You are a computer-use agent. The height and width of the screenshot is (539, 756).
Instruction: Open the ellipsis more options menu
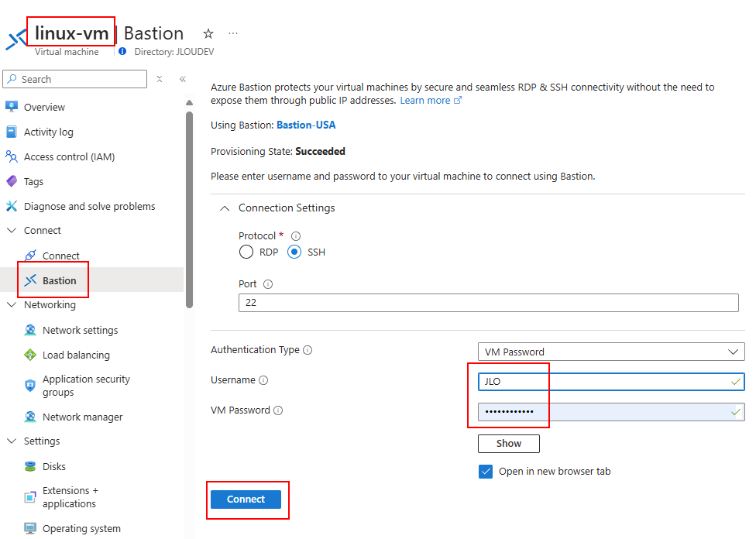click(233, 33)
